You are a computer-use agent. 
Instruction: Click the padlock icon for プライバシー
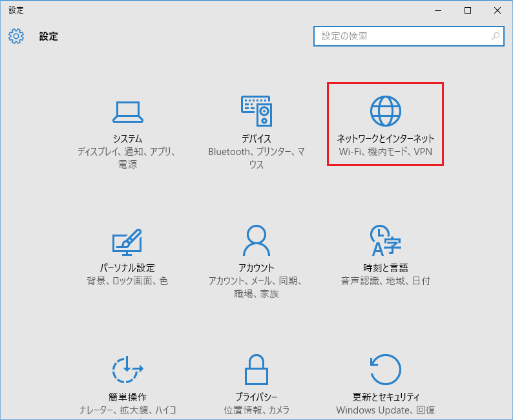(256, 370)
